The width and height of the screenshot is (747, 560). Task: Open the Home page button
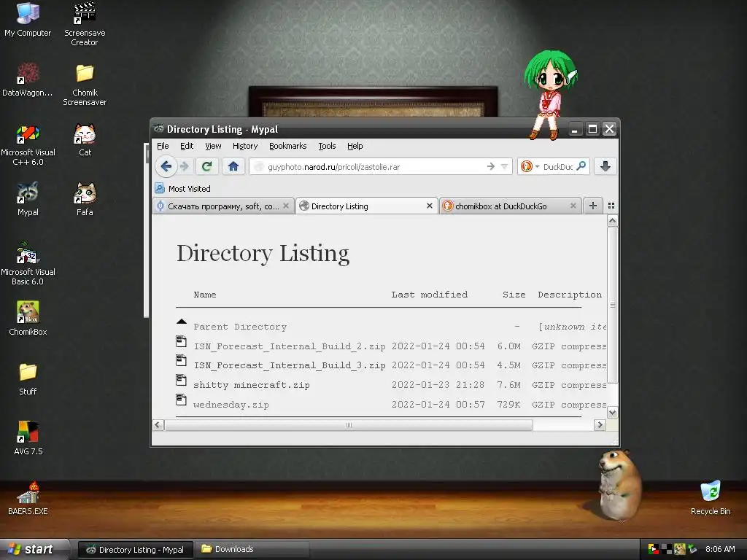233,166
